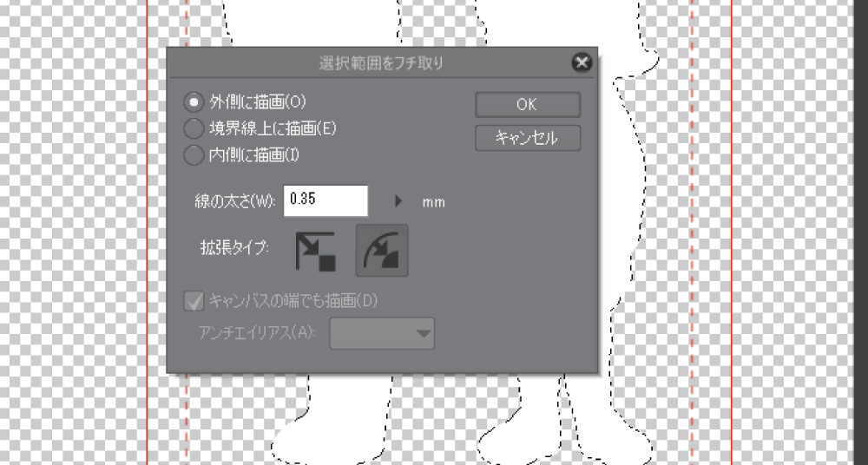The width and height of the screenshot is (868, 465).
Task: Click the mm unit label
Action: click(x=433, y=202)
